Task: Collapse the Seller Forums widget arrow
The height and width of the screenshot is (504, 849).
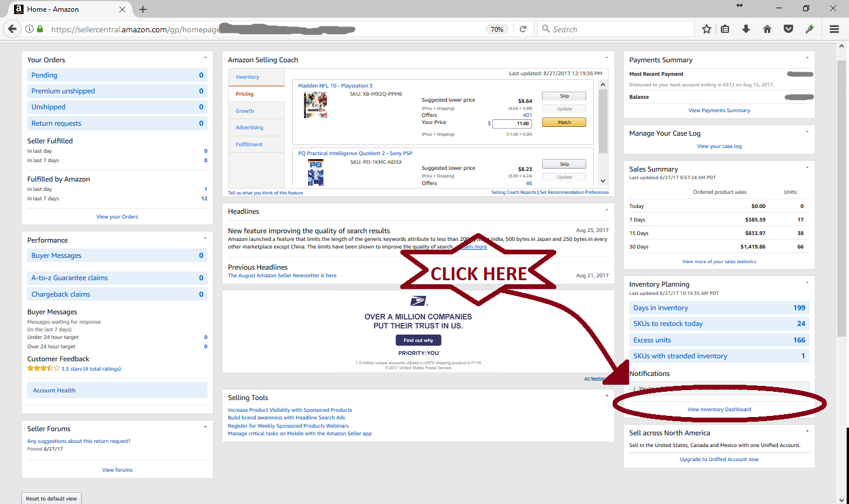Action: click(205, 426)
